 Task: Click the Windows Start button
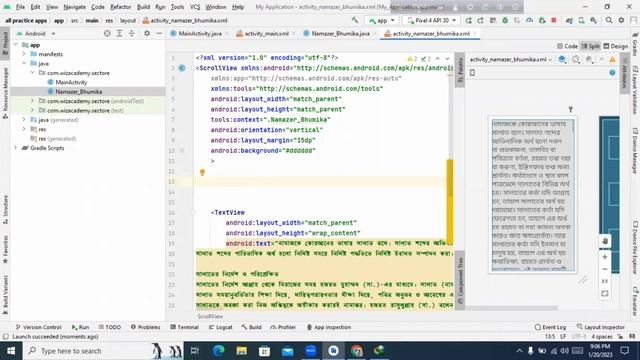point(11,351)
